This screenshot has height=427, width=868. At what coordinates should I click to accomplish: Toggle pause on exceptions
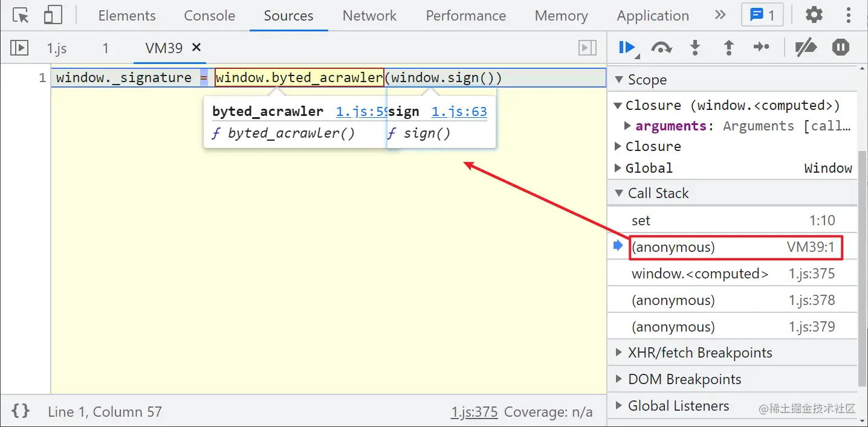tap(841, 48)
